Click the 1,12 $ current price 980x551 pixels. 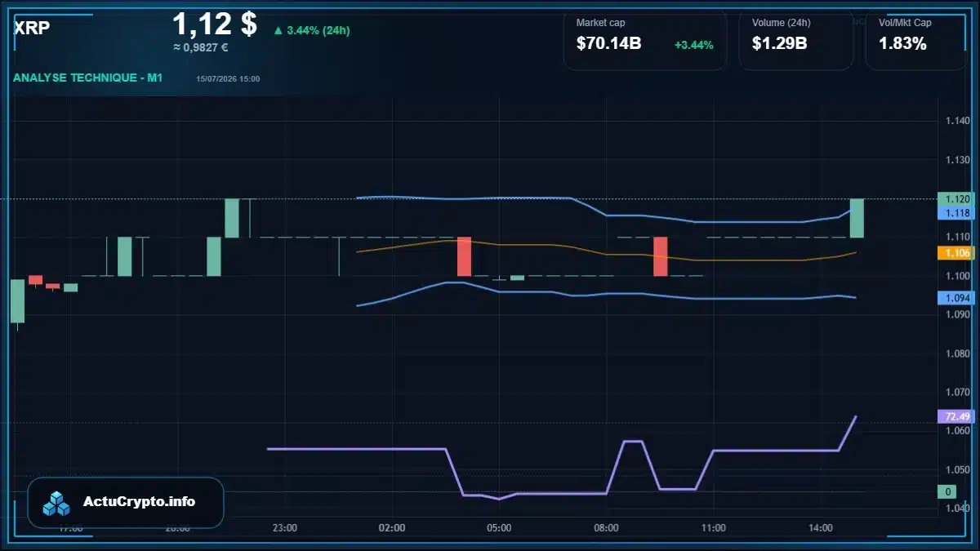click(x=215, y=24)
